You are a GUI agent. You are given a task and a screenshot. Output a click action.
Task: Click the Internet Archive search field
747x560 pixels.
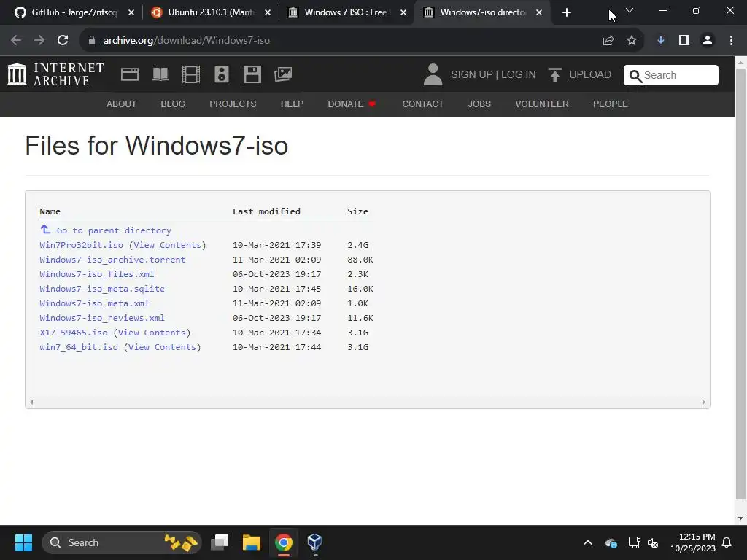pyautogui.click(x=671, y=75)
